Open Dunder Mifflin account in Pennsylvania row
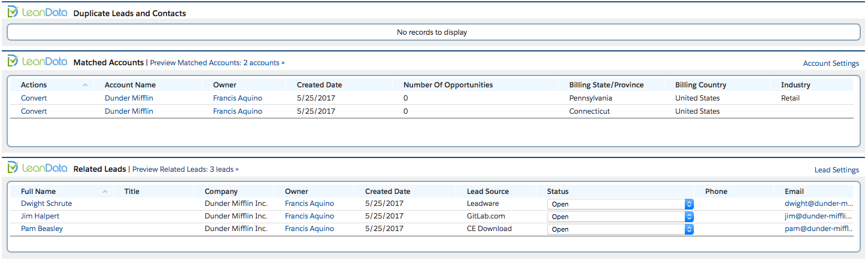 (129, 98)
